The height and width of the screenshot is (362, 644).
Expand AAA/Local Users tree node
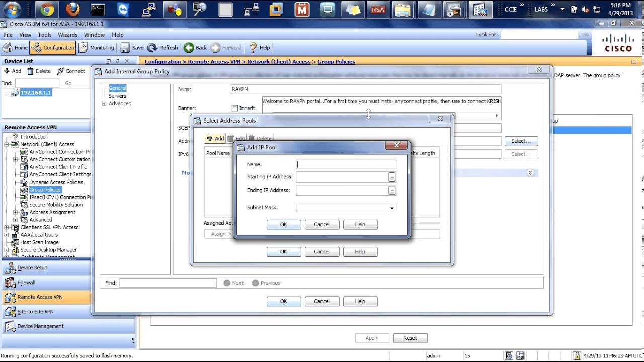click(7, 235)
